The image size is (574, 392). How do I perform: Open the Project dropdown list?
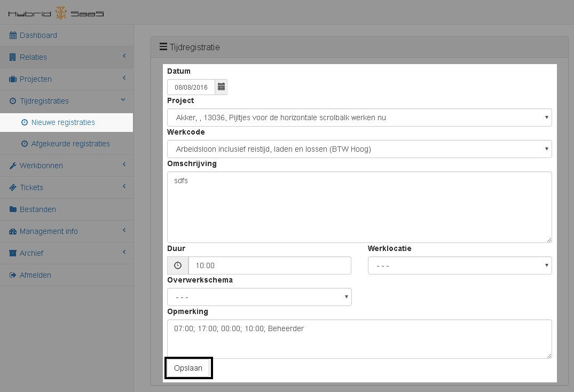(x=359, y=117)
